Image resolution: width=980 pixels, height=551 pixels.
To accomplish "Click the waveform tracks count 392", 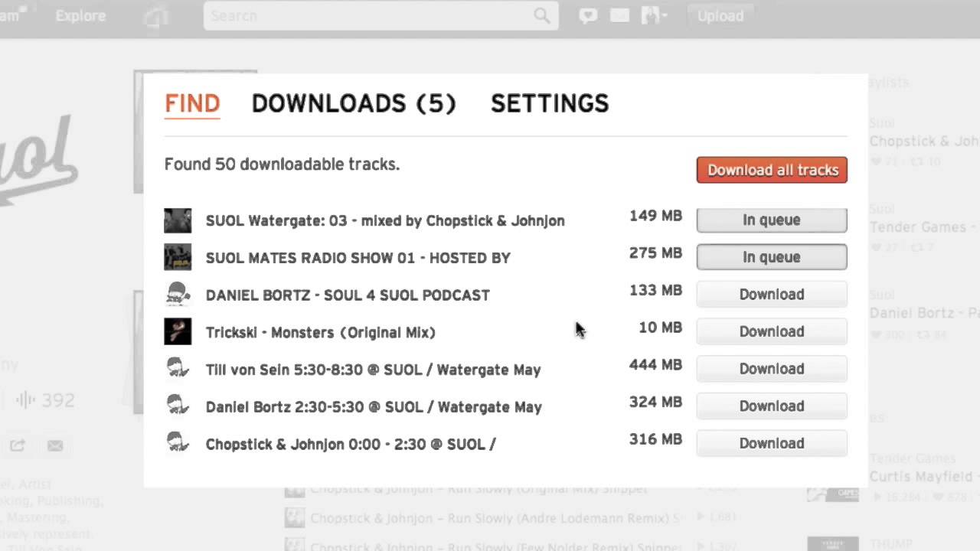I will pos(46,399).
